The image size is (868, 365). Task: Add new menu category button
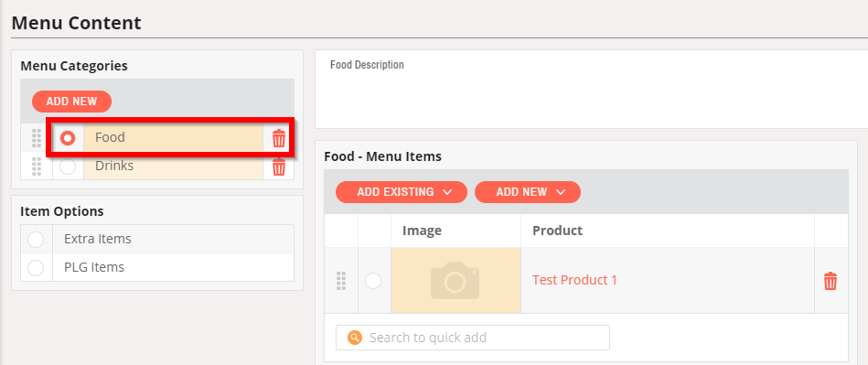pos(72,102)
